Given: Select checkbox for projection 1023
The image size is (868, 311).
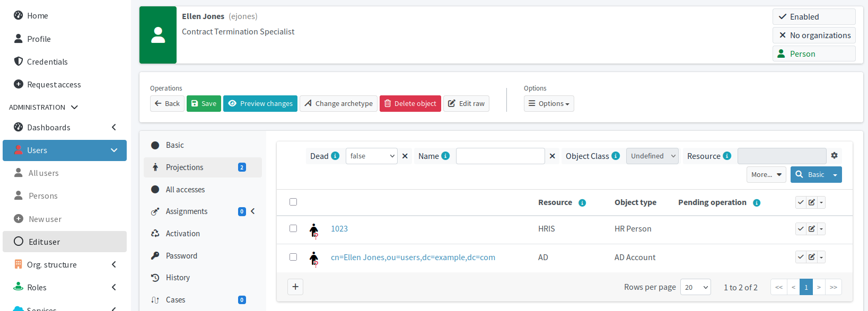Looking at the screenshot, I should pos(293,228).
